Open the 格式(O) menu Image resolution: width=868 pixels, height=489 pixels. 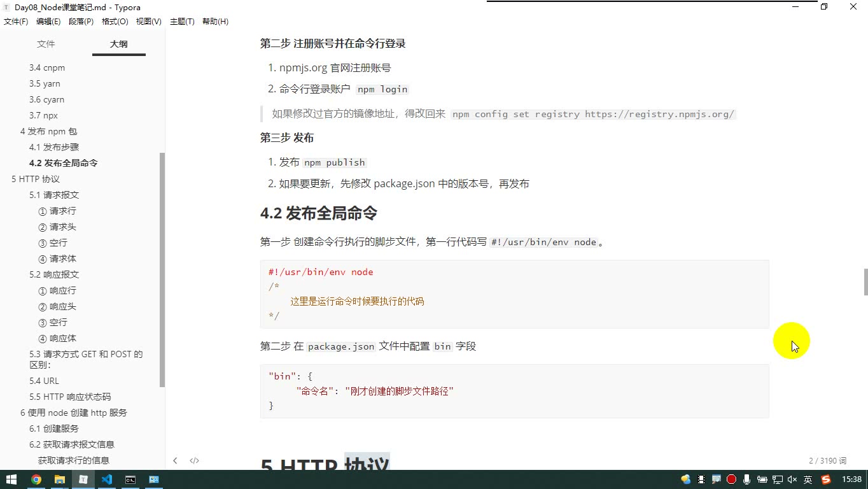(115, 22)
